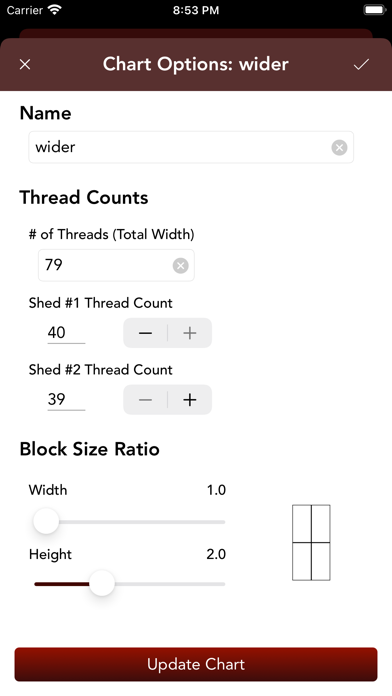Clear the number of threads field
This screenshot has width=392, height=696.
tap(180, 265)
